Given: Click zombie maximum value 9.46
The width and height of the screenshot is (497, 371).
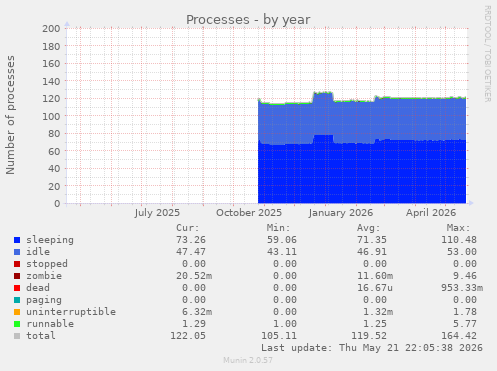Looking at the screenshot, I should tap(465, 276).
